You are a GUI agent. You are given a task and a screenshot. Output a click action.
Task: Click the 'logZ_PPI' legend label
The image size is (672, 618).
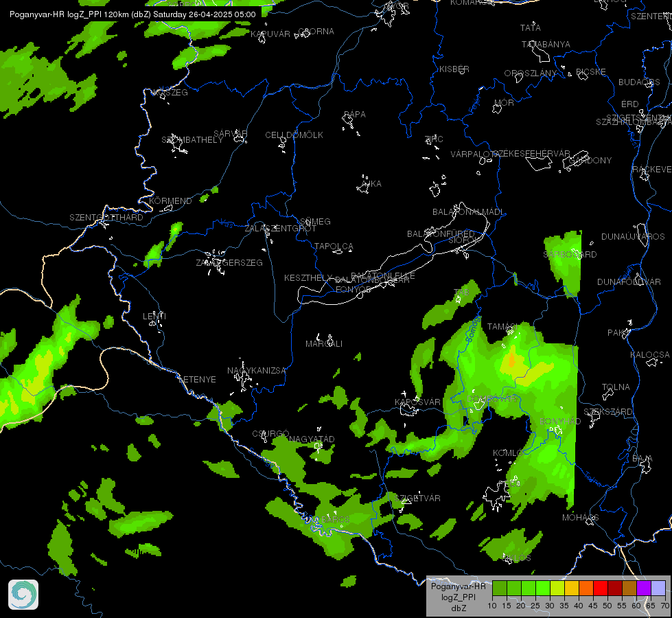click(458, 597)
